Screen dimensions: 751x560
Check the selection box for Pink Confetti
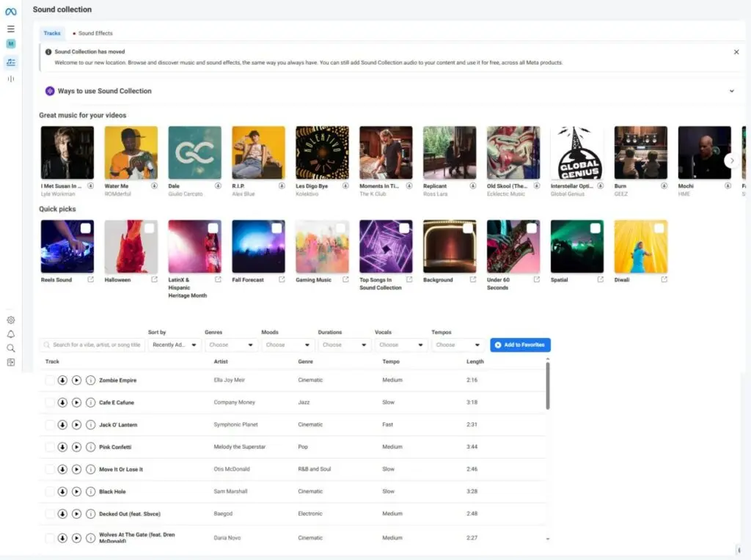[x=50, y=446]
